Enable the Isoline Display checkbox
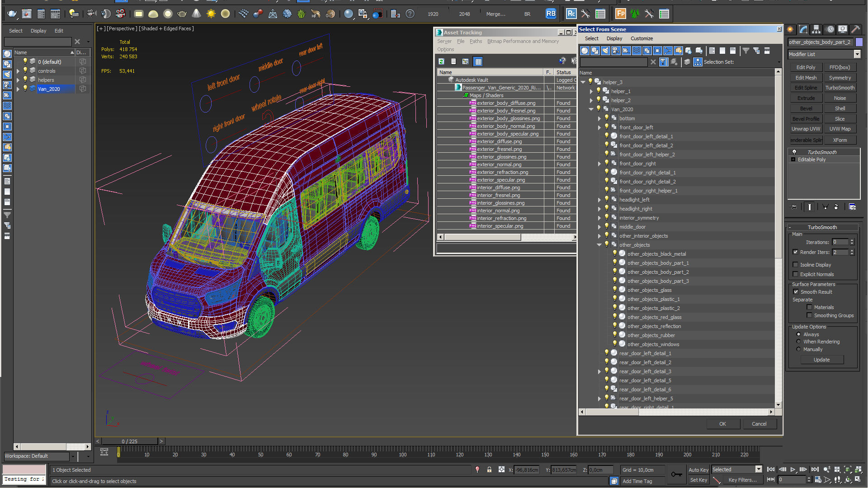Viewport: 868px width, 488px height. (795, 265)
